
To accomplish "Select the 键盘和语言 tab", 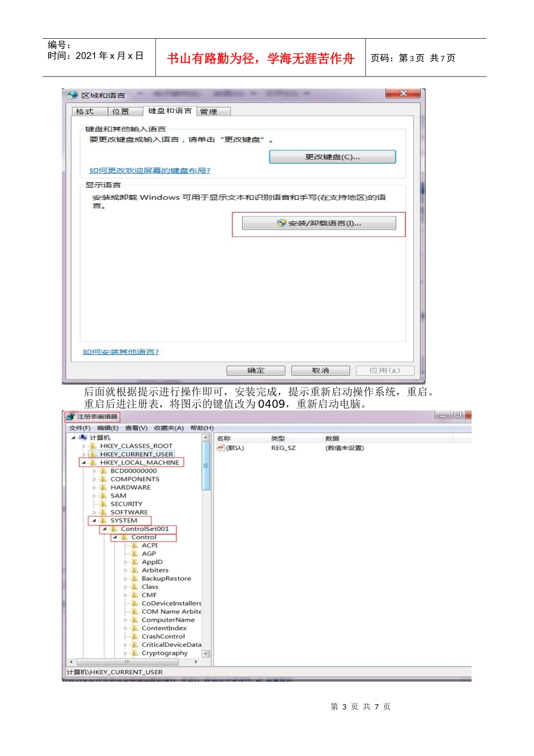I will (x=170, y=111).
